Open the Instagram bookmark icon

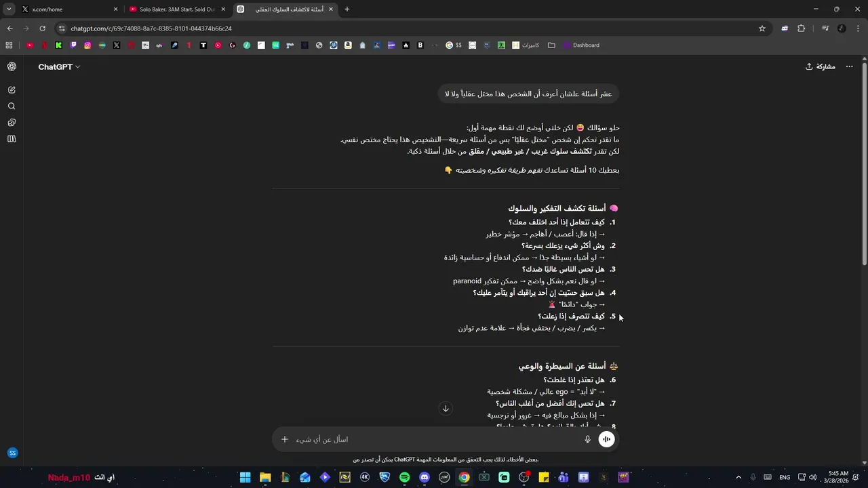[87, 45]
